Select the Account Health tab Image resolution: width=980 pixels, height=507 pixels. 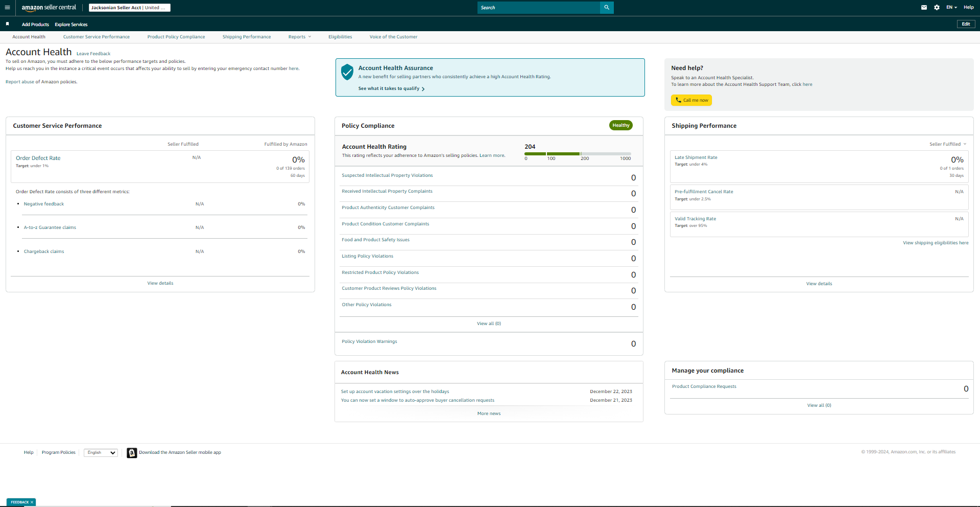point(29,37)
